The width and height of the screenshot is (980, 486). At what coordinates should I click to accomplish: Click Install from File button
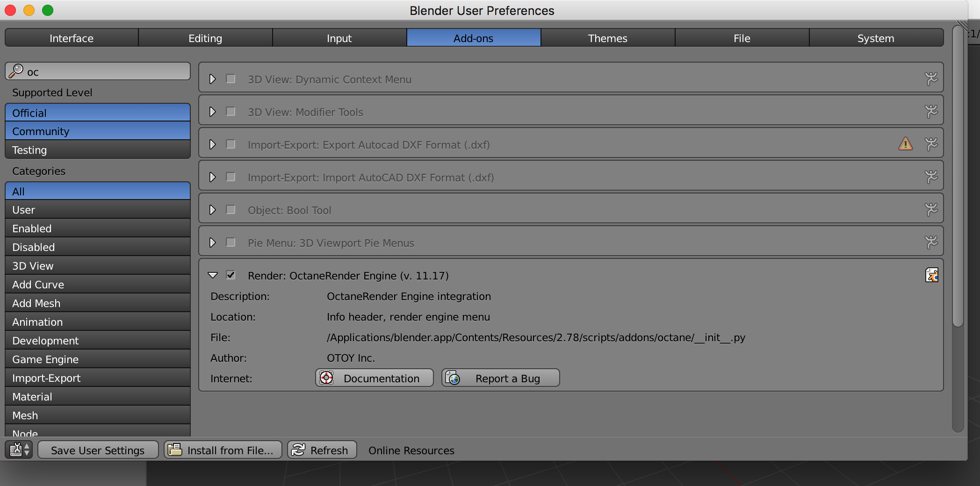[x=223, y=450]
